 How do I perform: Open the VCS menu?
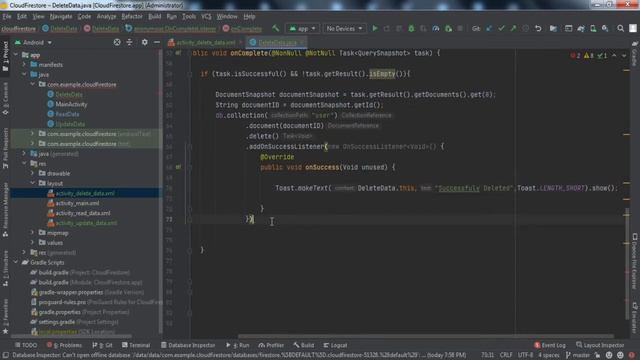coord(206,17)
